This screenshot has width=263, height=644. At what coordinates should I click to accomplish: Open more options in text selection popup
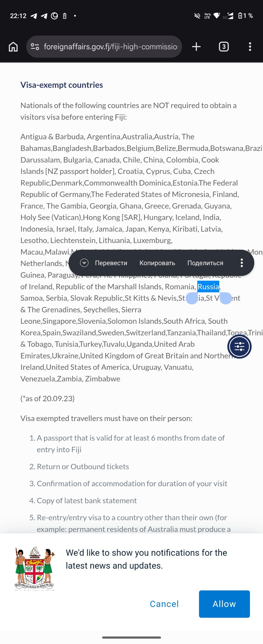click(x=242, y=263)
